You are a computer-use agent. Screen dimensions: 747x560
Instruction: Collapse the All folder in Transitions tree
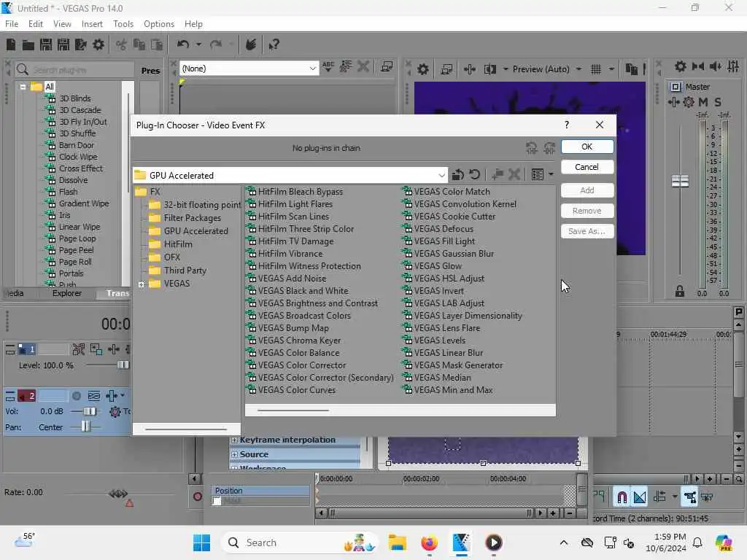coord(23,87)
